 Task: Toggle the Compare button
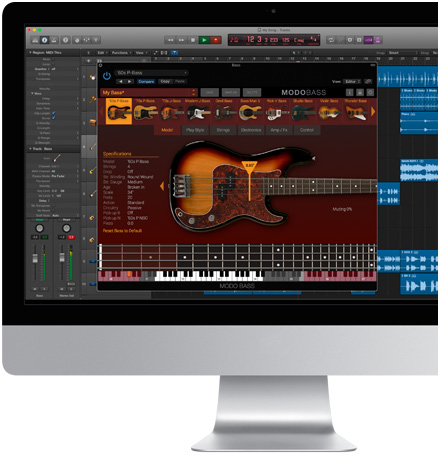[146, 81]
